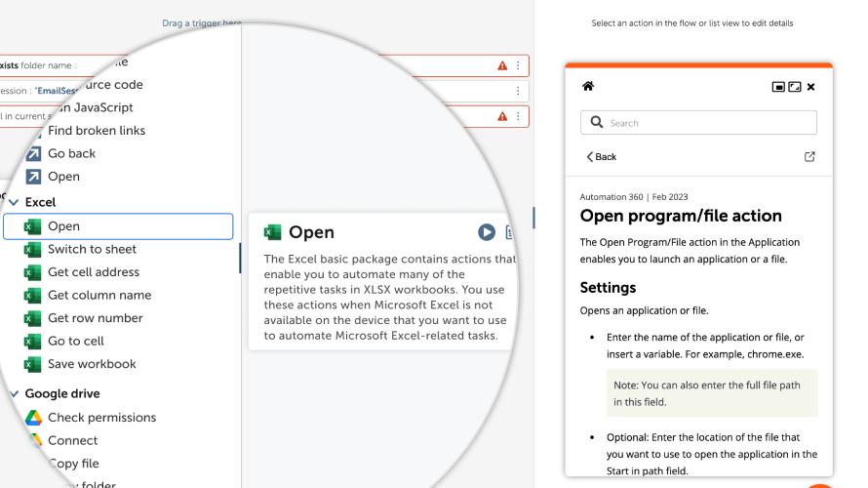Viewport: 868px width, 488px height.
Task: Select Switch to sheet action
Action: click(92, 249)
